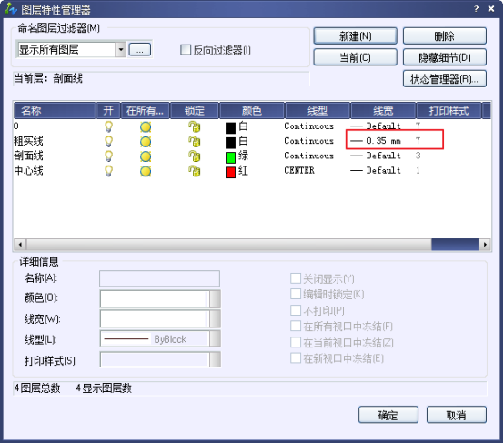The image size is (504, 443).
Task: Check the 编辑时锁定 checkbox
Action: tap(296, 294)
